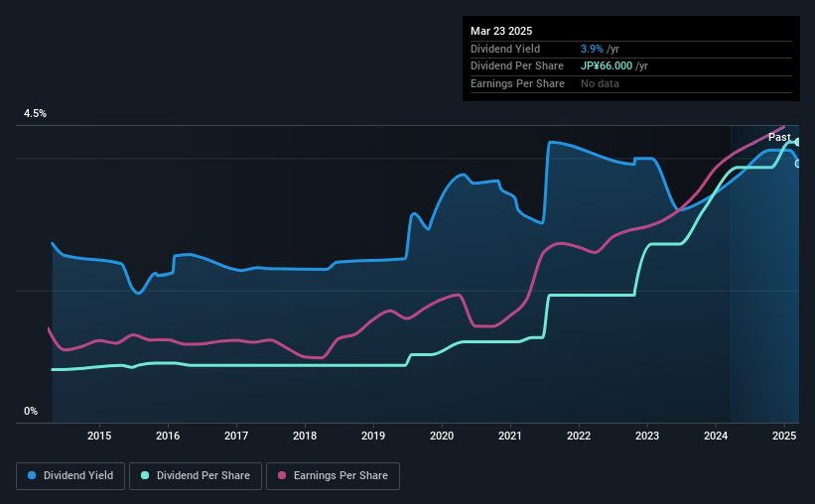
Task: Click the 2022 x-axis year label
Action: 579,436
